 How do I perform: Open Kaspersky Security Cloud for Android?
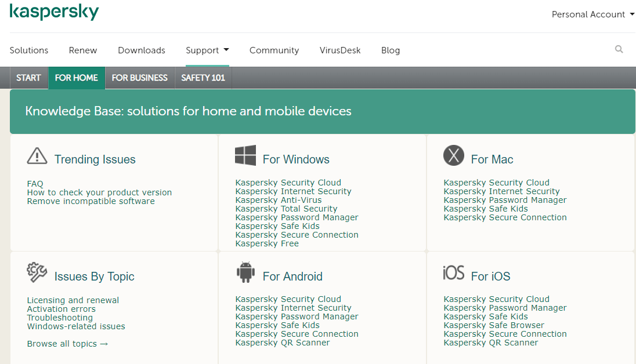click(x=288, y=299)
